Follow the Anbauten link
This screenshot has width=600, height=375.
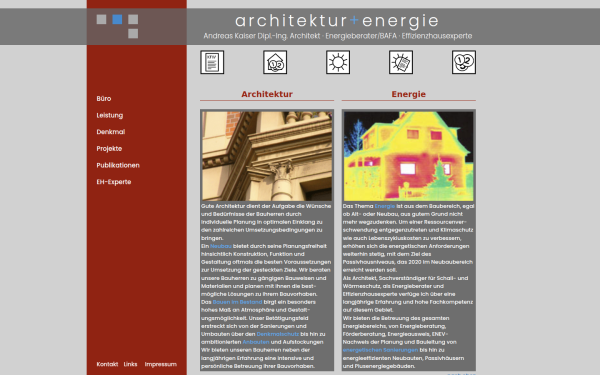coord(256,342)
